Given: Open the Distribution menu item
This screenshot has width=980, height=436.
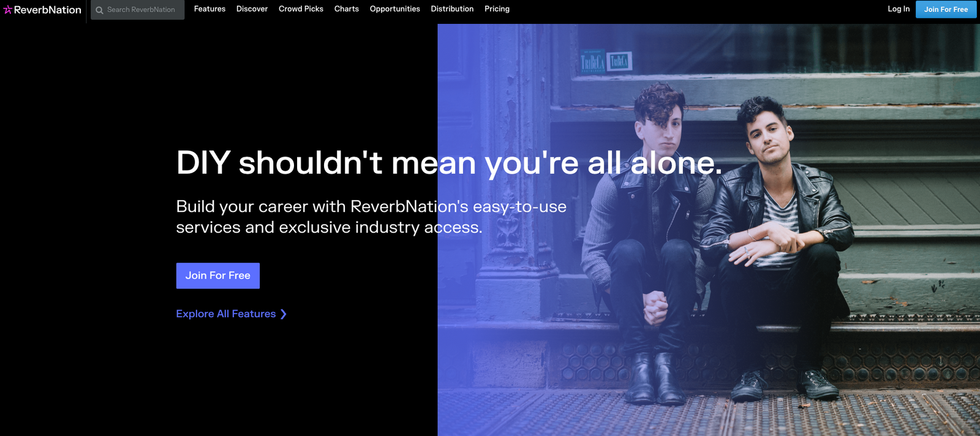Looking at the screenshot, I should click(x=452, y=9).
